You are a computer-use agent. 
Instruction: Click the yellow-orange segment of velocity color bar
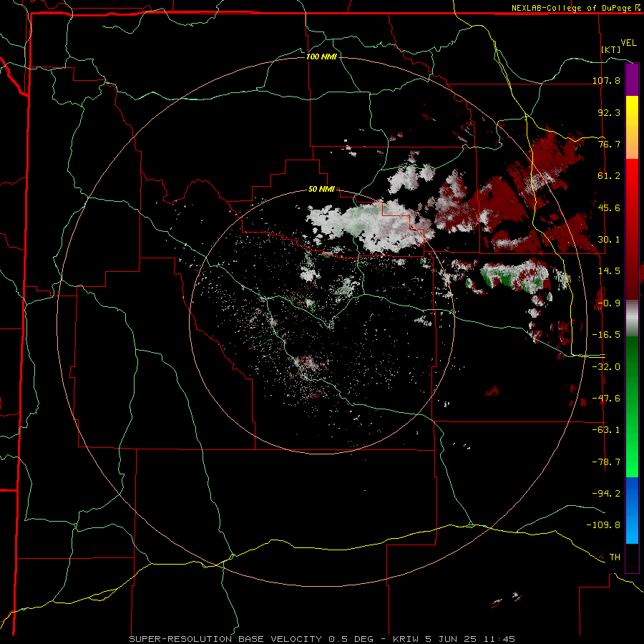click(x=632, y=127)
